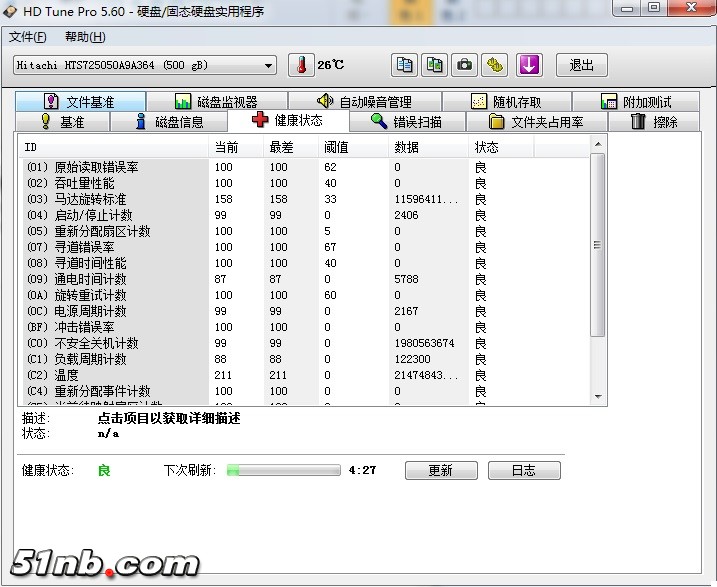Viewport: 717px width, 587px height.
Task: Switch to the 错误扫描 tab
Action: (x=405, y=122)
